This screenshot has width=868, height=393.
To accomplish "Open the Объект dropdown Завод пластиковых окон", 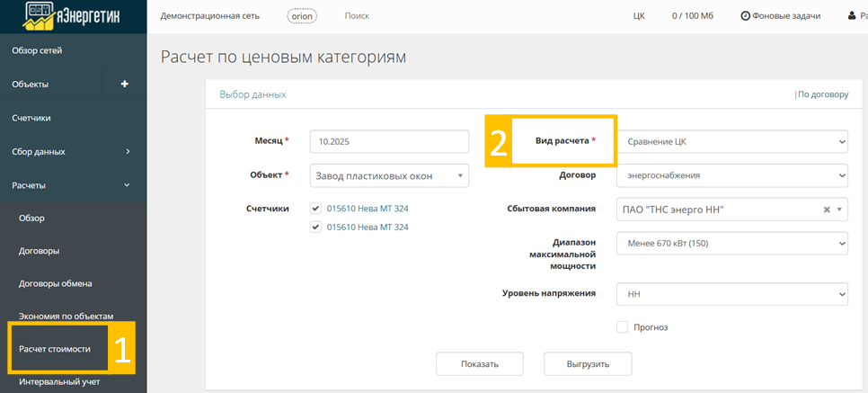I will (x=389, y=175).
